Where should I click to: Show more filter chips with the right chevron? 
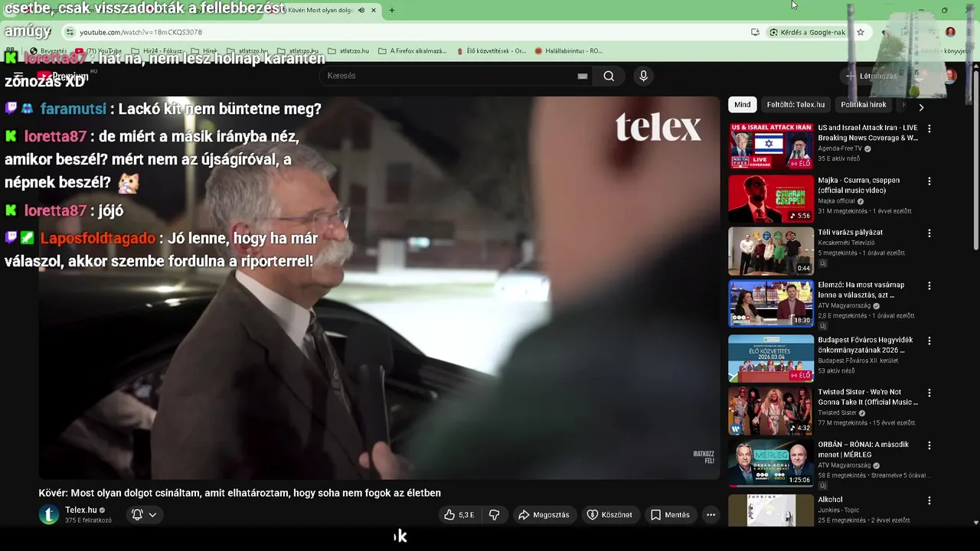921,107
